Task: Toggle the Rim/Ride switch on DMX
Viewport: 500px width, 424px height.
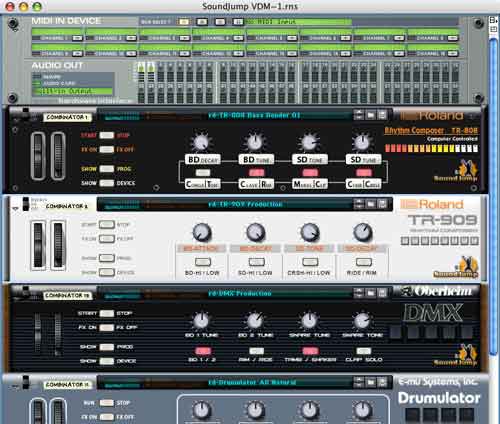Action: coord(257,351)
